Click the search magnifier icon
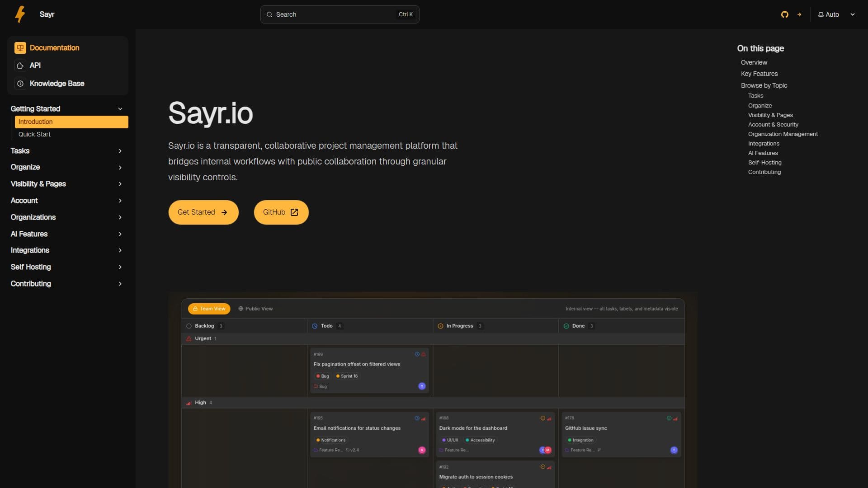Image resolution: width=868 pixels, height=488 pixels. point(269,14)
